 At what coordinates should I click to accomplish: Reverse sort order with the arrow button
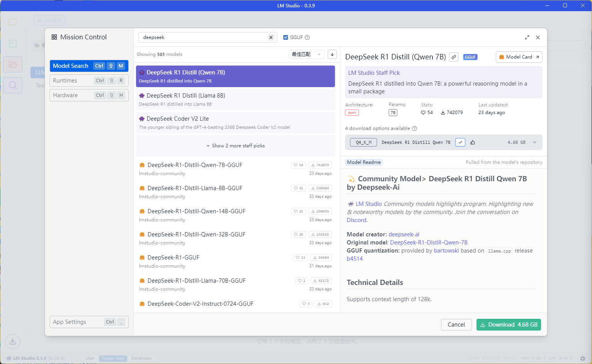pos(332,54)
